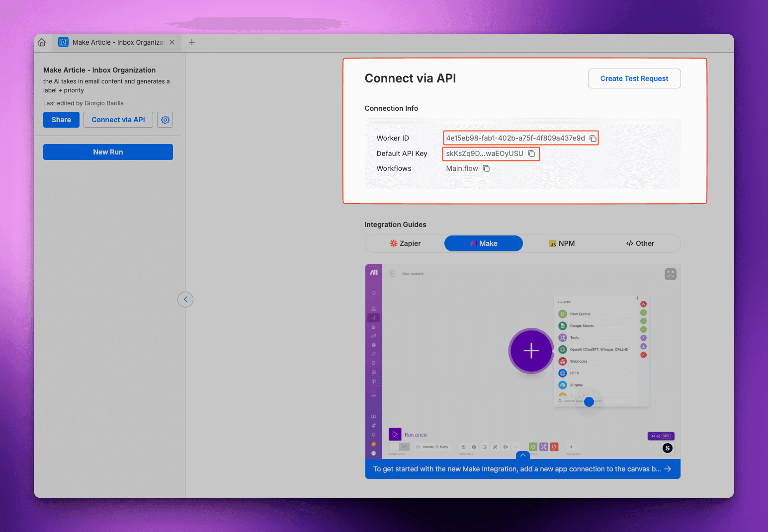Open worker settings via the gear icon

[165, 120]
